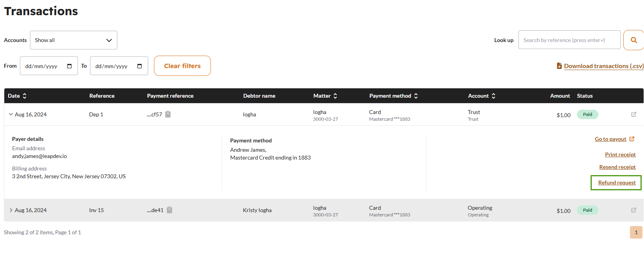This screenshot has height=265, width=644.
Task: Open the To date calendar picker
Action: pos(140,66)
